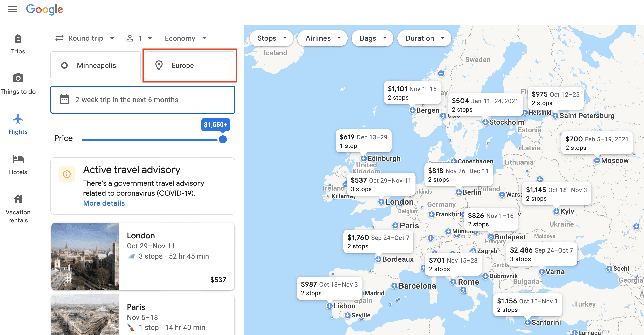644x335 pixels.
Task: Click the Santorini airport map marker
Action: click(x=528, y=322)
